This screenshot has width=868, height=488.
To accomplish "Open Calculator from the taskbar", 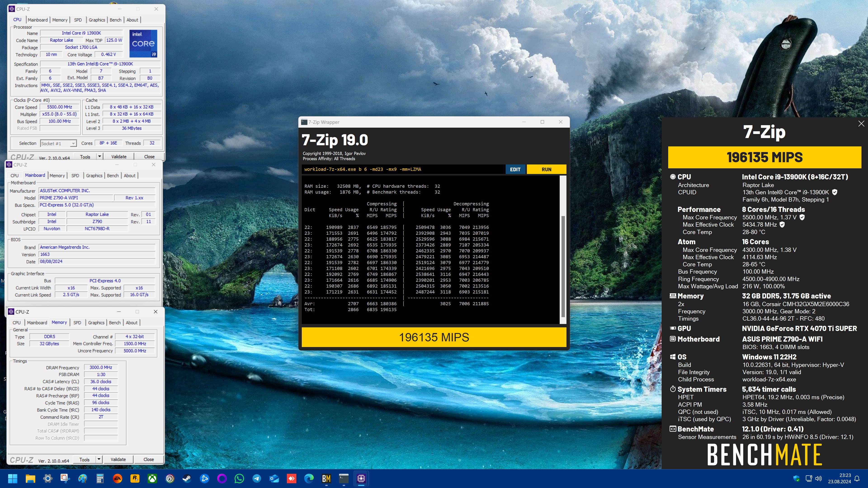I will coord(100,478).
